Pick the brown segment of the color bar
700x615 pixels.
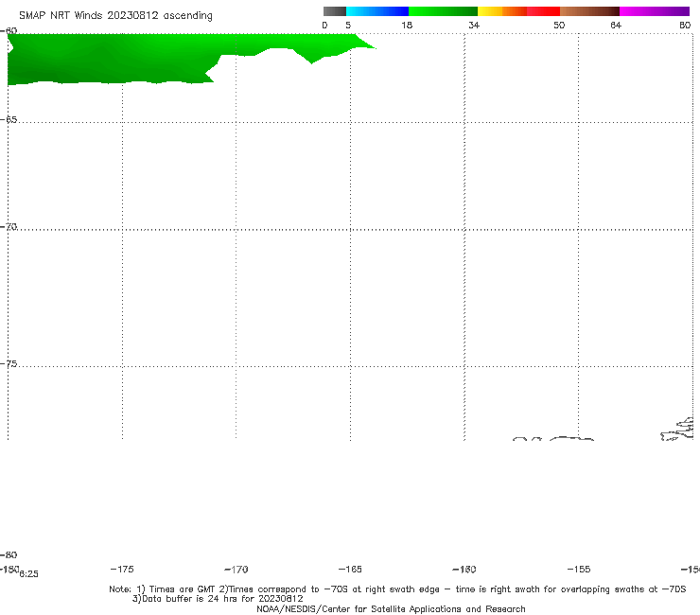click(589, 11)
